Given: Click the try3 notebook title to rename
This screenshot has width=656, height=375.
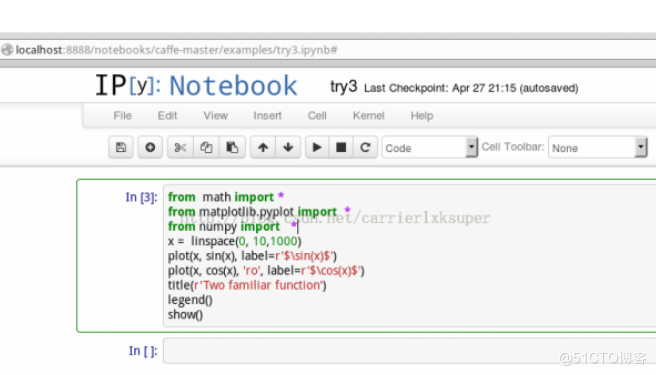Looking at the screenshot, I should click(343, 87).
